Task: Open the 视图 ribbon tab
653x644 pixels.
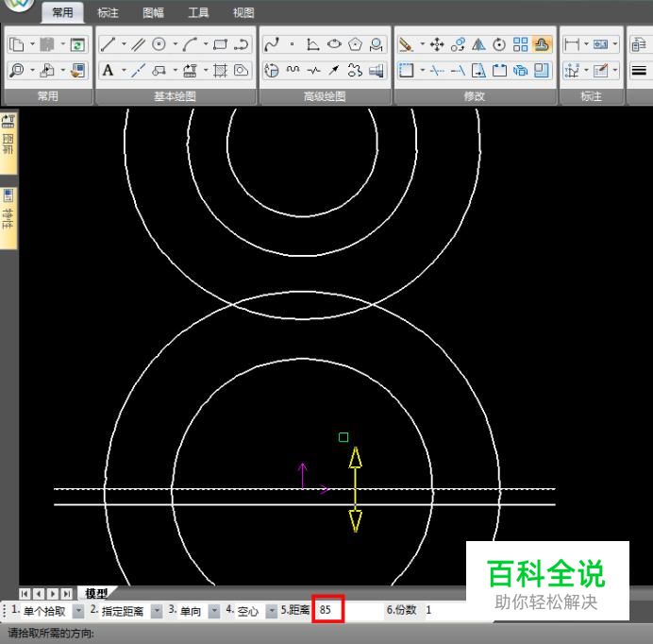Action: 243,13
